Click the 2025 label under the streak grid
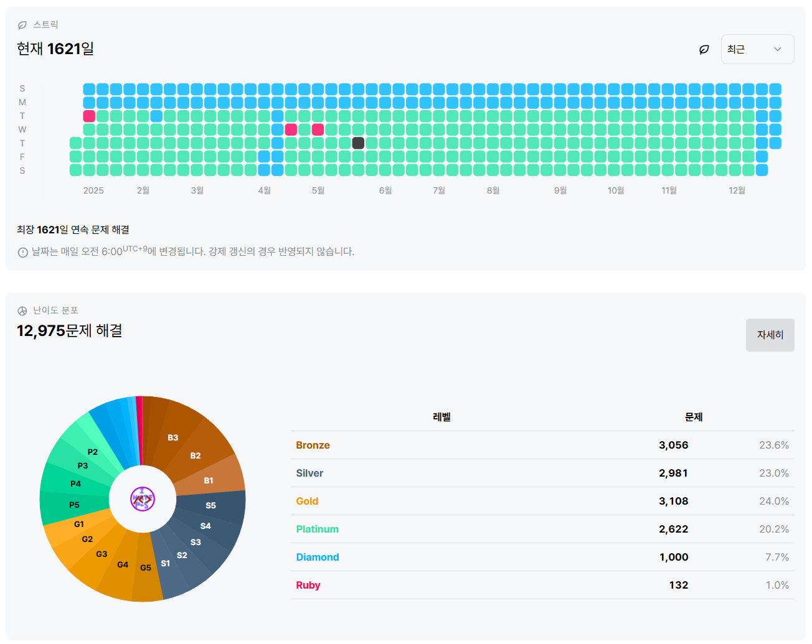 (x=93, y=190)
